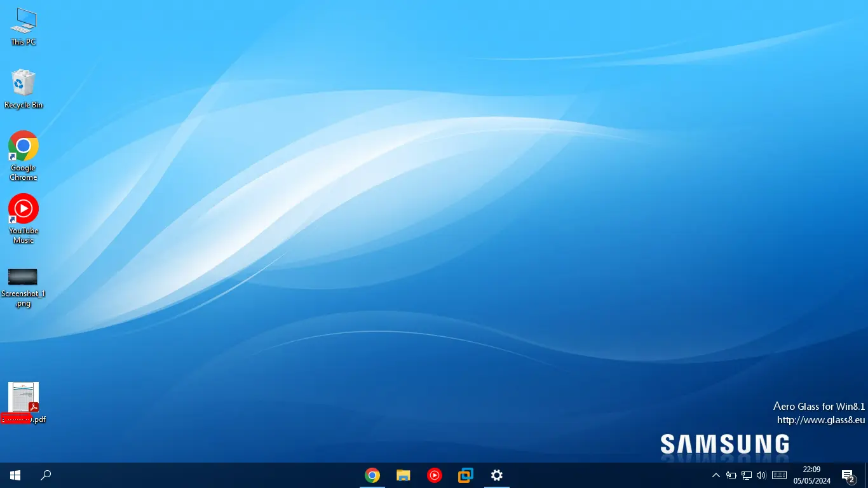Show hidden system tray icons
Image resolution: width=868 pixels, height=488 pixels.
715,475
